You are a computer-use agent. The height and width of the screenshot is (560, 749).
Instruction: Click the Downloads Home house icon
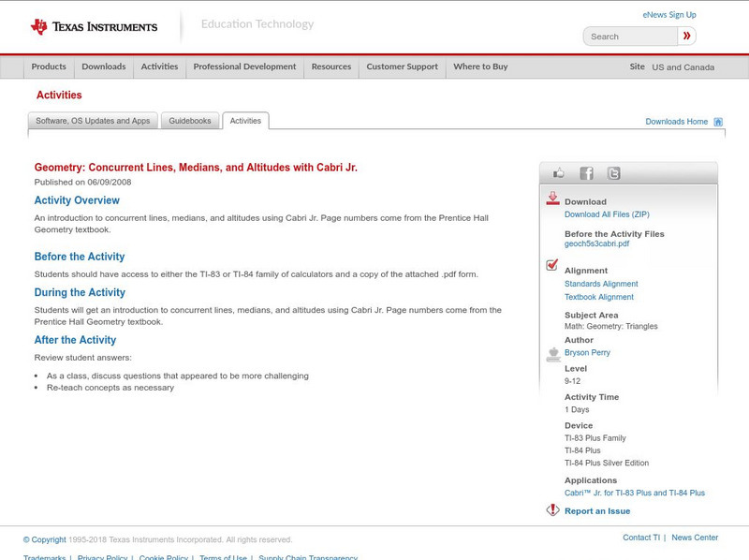pos(718,122)
